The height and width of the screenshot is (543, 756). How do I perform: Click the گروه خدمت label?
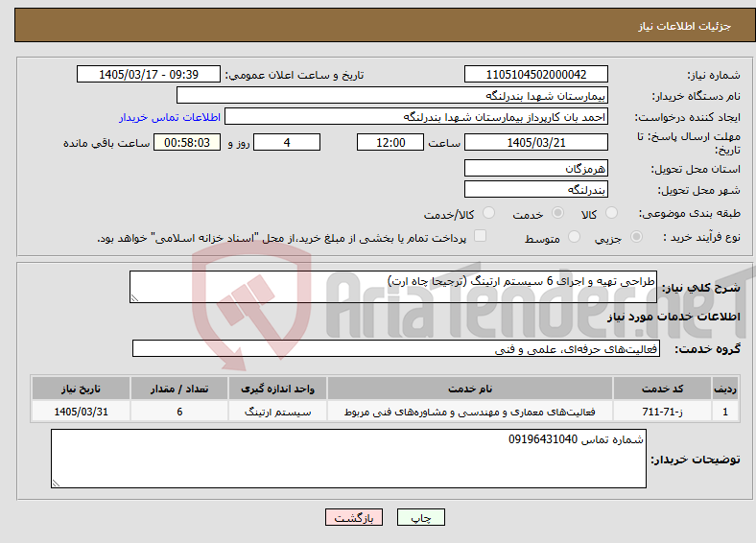pos(707,349)
